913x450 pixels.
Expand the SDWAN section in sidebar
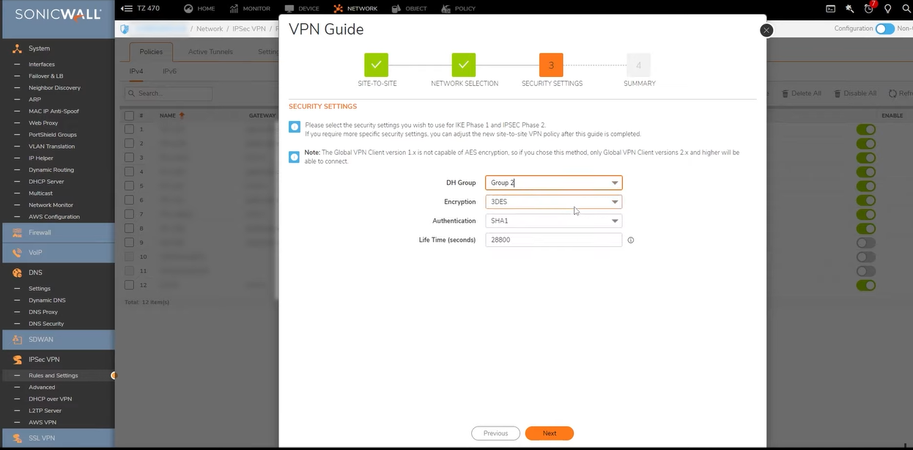[58, 339]
